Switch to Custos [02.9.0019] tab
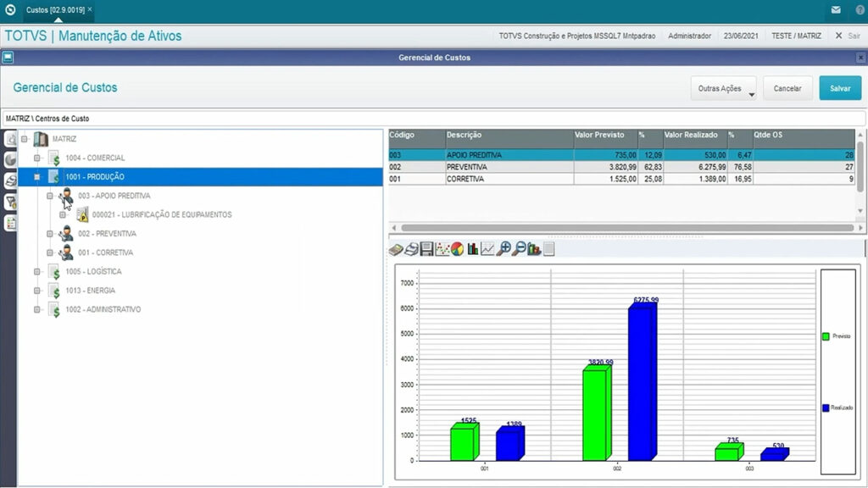Image resolution: width=868 pixels, height=488 pixels. click(x=55, y=10)
